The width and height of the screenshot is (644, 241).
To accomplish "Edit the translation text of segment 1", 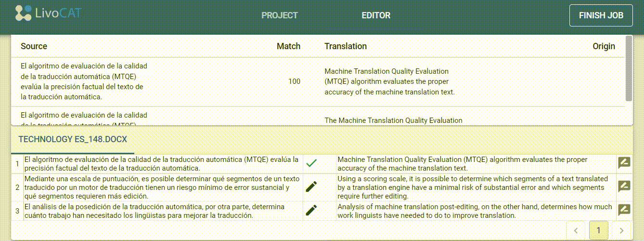I will coord(462,164).
